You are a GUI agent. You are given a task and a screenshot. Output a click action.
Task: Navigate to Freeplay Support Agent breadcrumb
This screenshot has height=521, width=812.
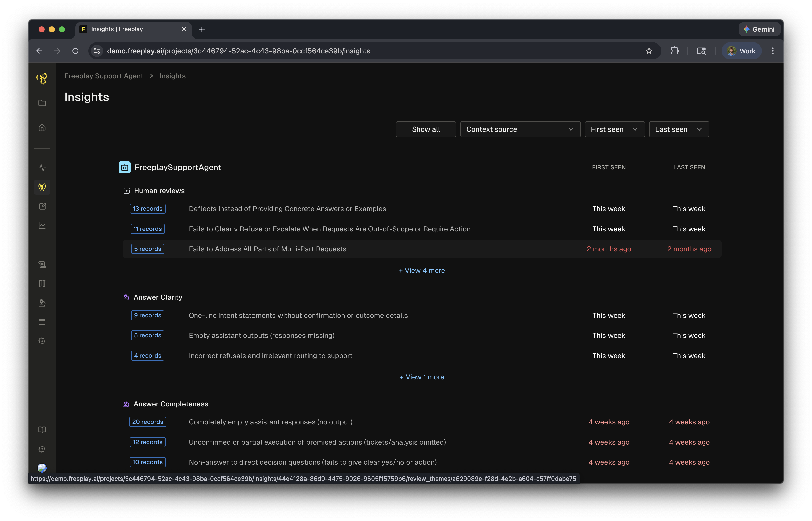click(x=104, y=76)
